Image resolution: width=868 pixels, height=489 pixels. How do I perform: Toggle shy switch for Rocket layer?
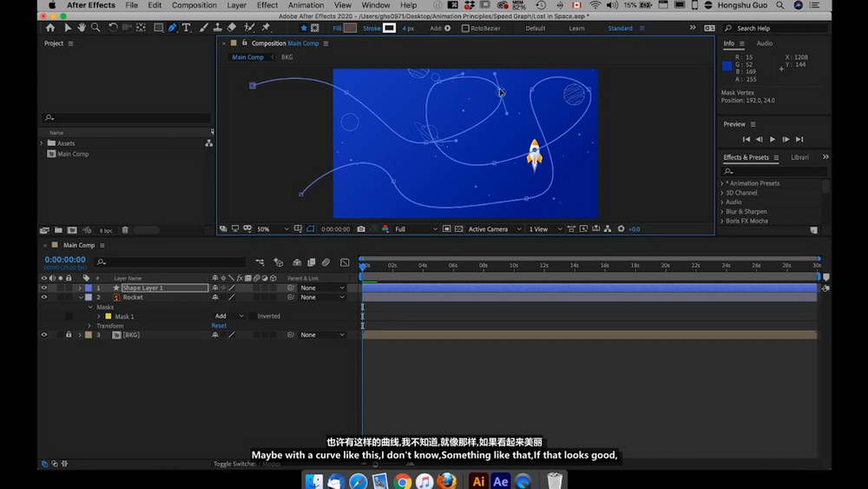[x=214, y=297]
